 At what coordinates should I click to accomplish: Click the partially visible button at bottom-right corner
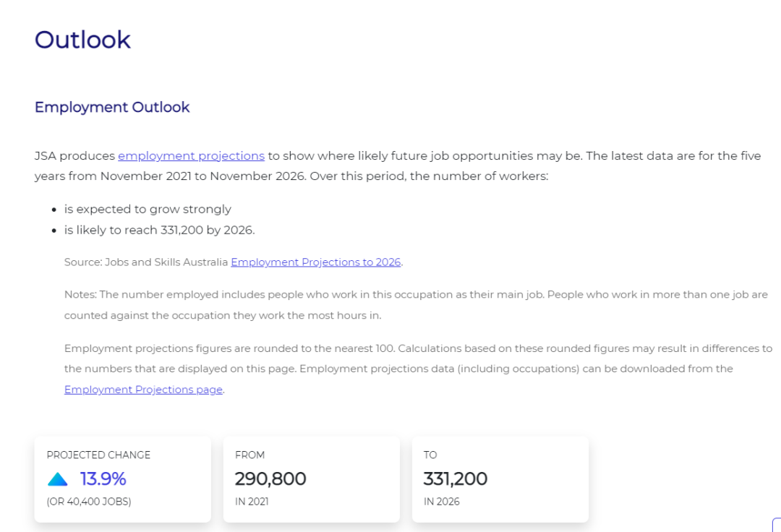point(777,525)
